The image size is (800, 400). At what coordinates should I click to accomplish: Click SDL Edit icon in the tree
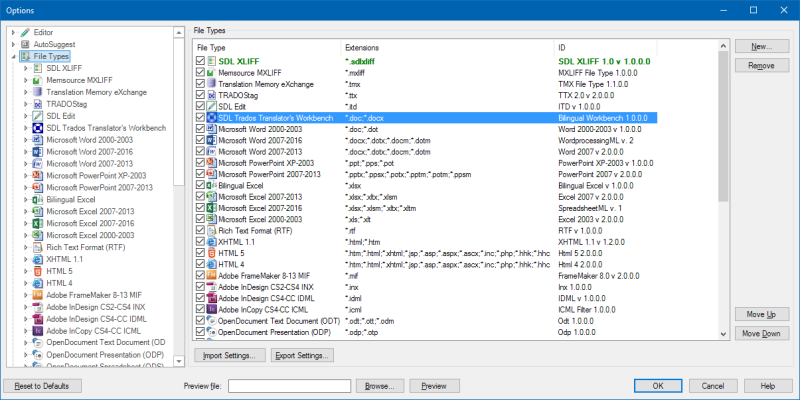pos(37,116)
